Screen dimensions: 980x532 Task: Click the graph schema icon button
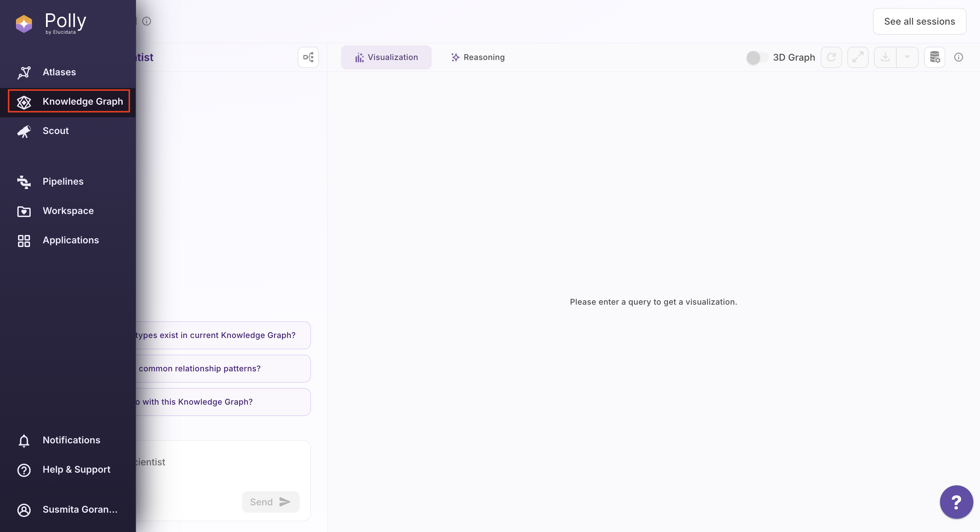(308, 57)
